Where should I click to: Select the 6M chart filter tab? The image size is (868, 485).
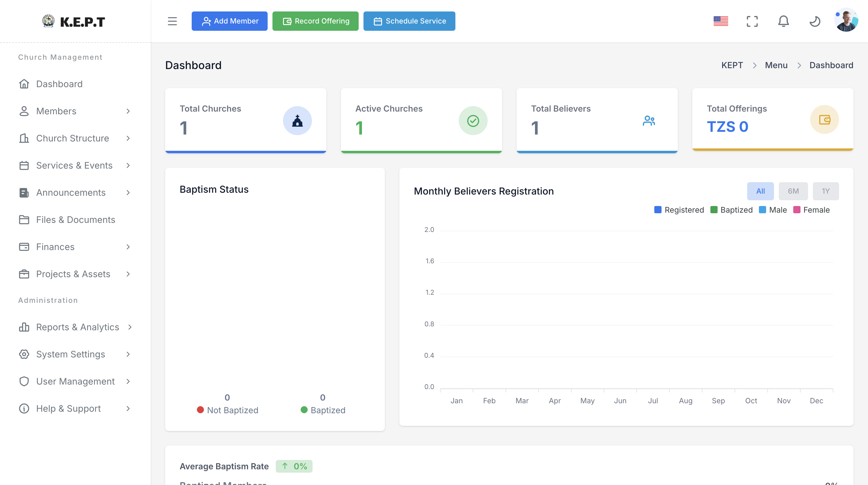(793, 191)
